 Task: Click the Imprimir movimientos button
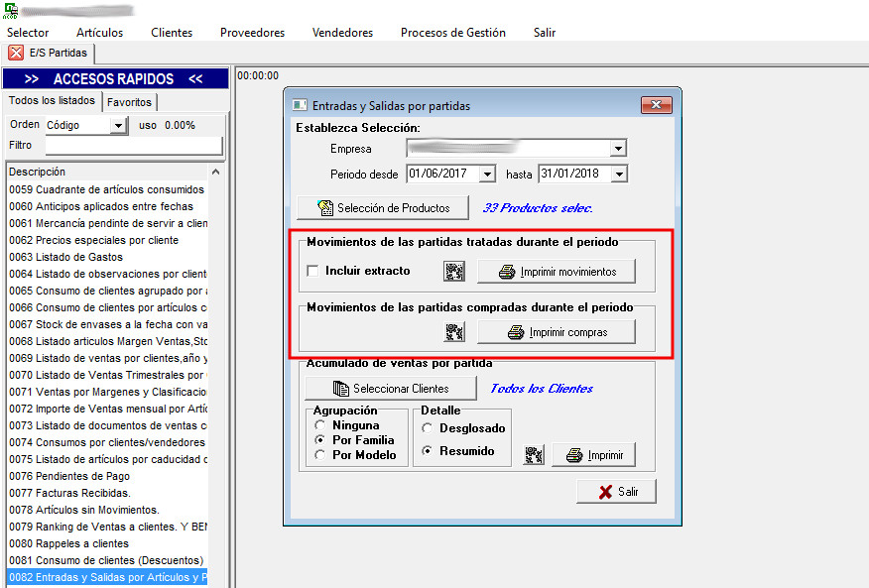point(557,272)
